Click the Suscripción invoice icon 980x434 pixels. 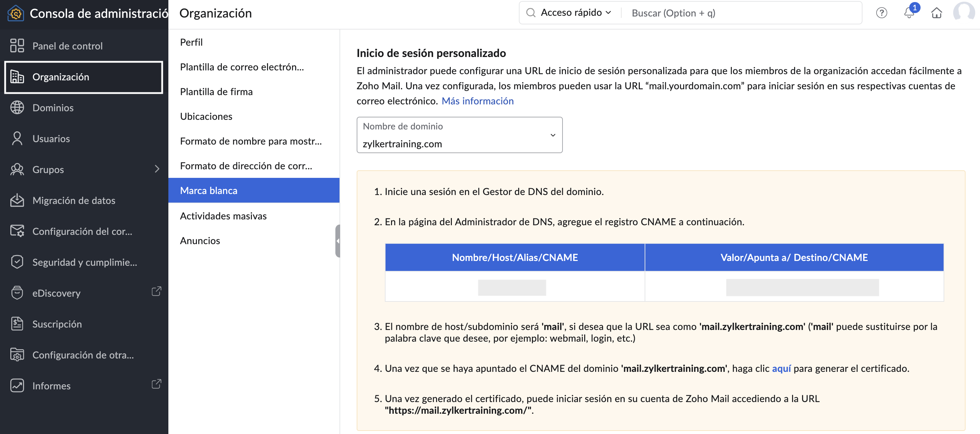tap(17, 324)
